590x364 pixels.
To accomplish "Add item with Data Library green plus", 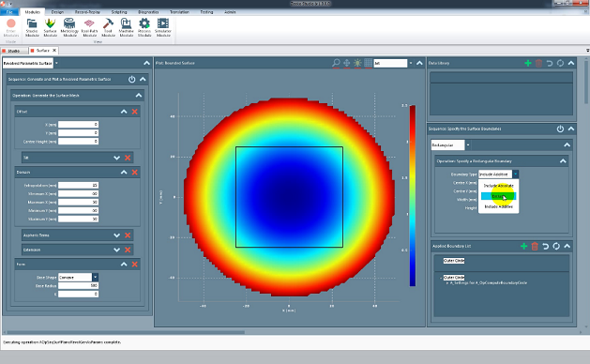I will point(528,63).
